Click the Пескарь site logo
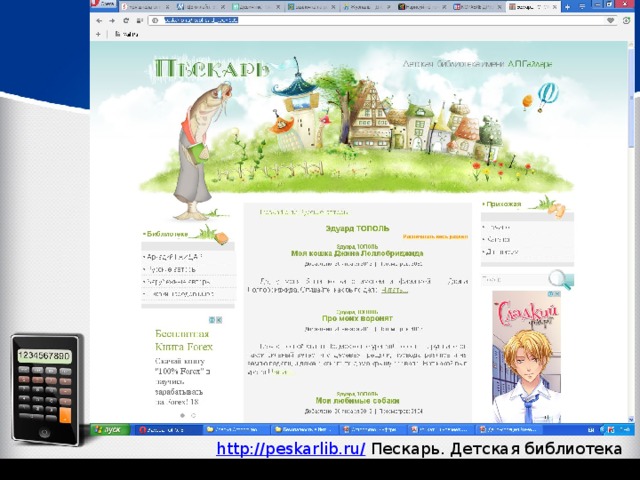 tap(212, 68)
